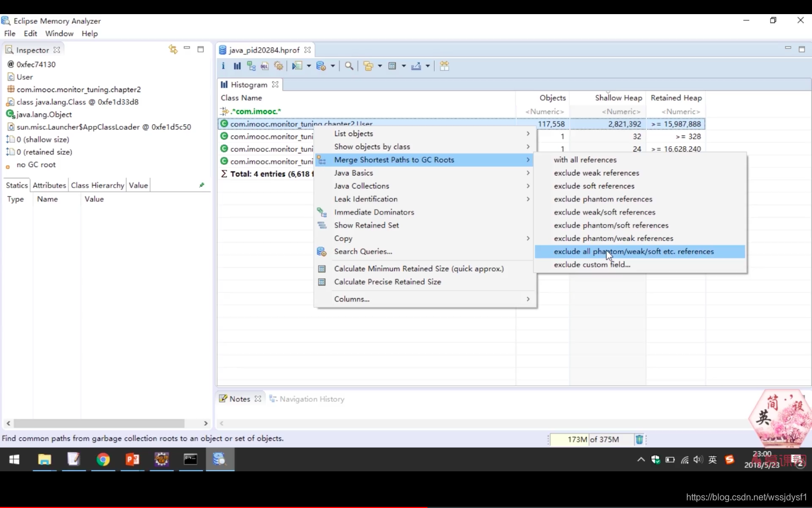Expand the Show objects by class submenu

click(x=425, y=147)
